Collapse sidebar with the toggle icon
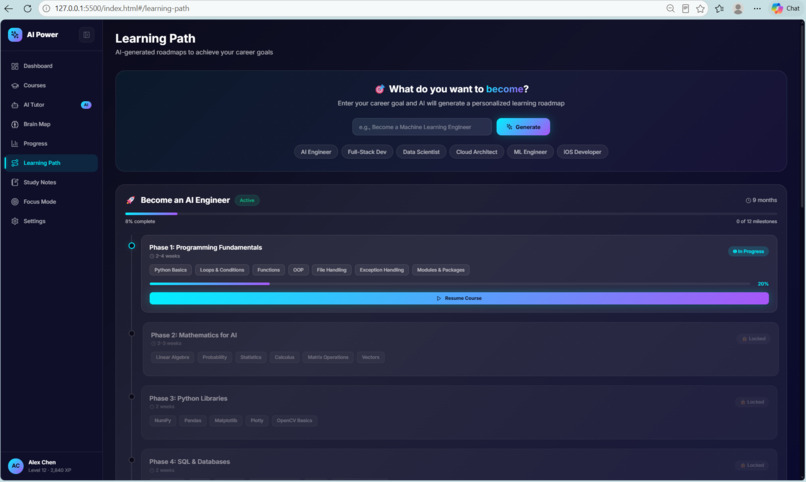Viewport: 806px width, 482px height. point(86,35)
